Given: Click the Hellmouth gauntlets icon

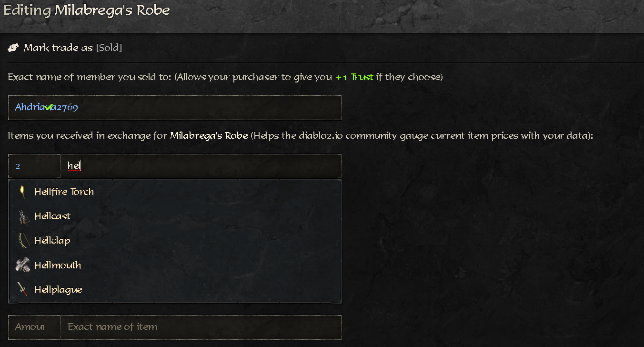Looking at the screenshot, I should click(x=23, y=265).
